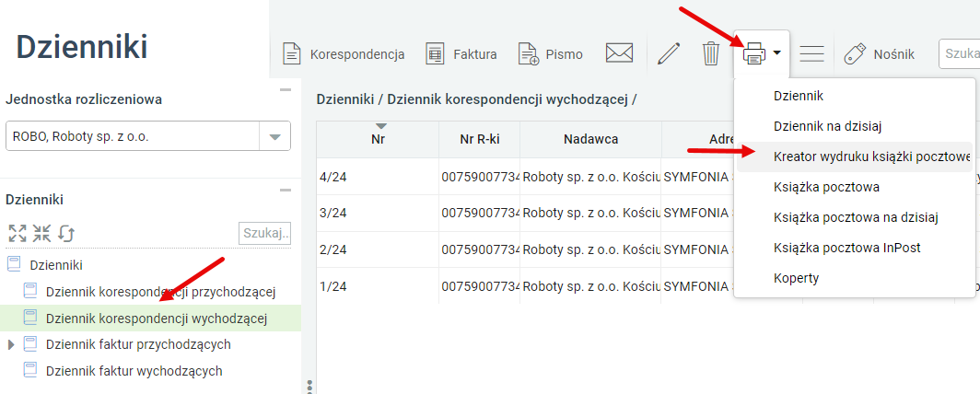Image resolution: width=980 pixels, height=394 pixels.
Task: Create new Pismo from toolbar
Action: [550, 54]
